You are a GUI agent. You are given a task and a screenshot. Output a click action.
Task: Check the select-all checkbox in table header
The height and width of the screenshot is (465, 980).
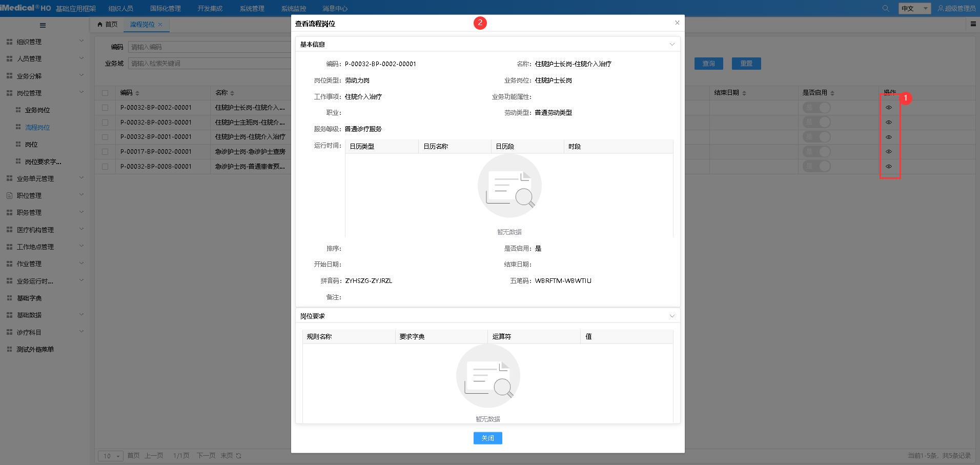pyautogui.click(x=105, y=93)
